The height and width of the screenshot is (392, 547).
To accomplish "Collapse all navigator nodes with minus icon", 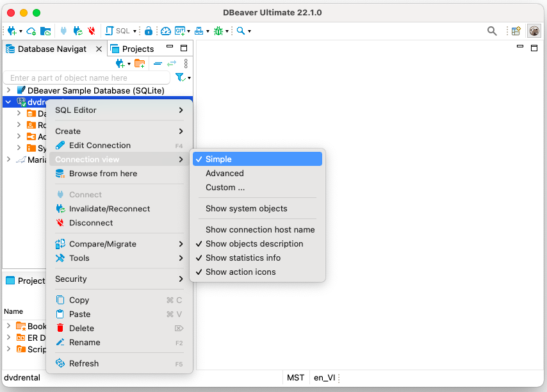I will point(158,63).
